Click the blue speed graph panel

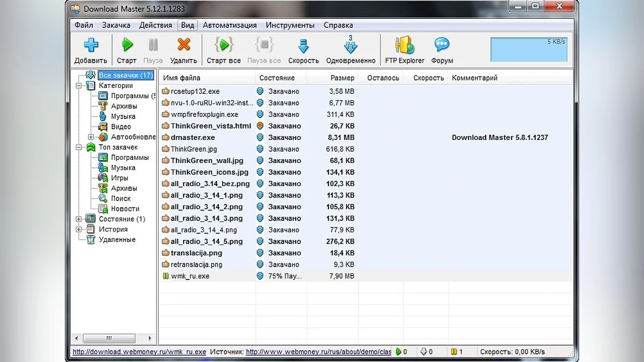pyautogui.click(x=528, y=49)
